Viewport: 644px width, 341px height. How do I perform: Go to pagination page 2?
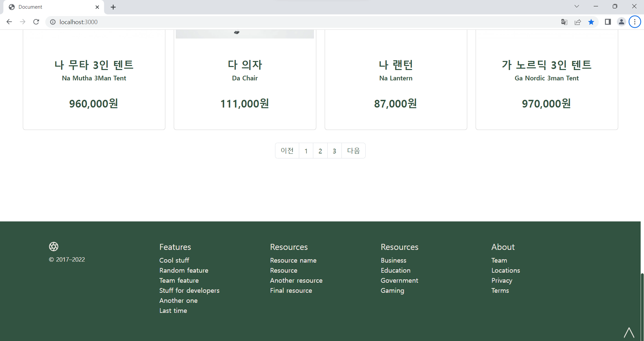(x=320, y=151)
